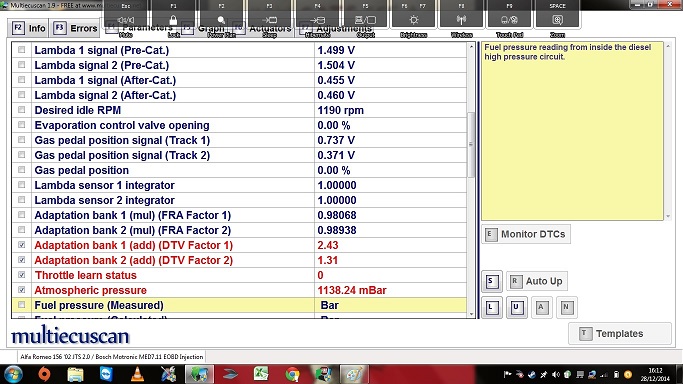The height and width of the screenshot is (384, 683).
Task: Click the Output display icon in overlay
Action: click(365, 20)
